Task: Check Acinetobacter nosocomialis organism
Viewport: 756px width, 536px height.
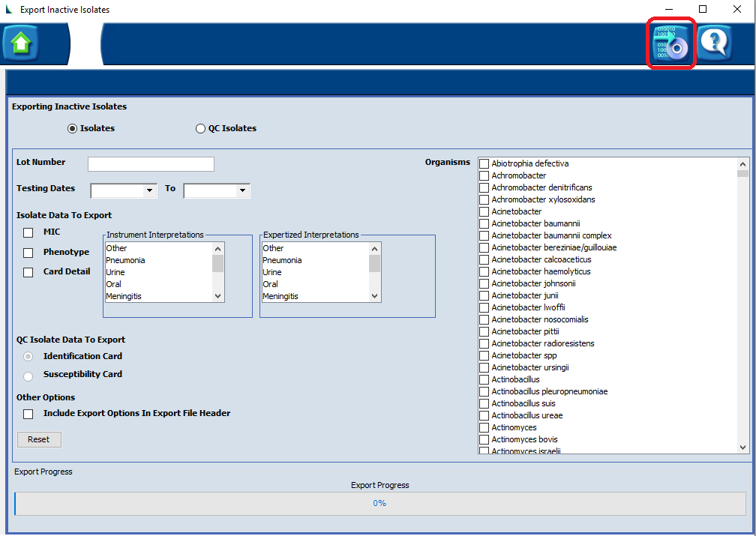Action: (x=484, y=320)
